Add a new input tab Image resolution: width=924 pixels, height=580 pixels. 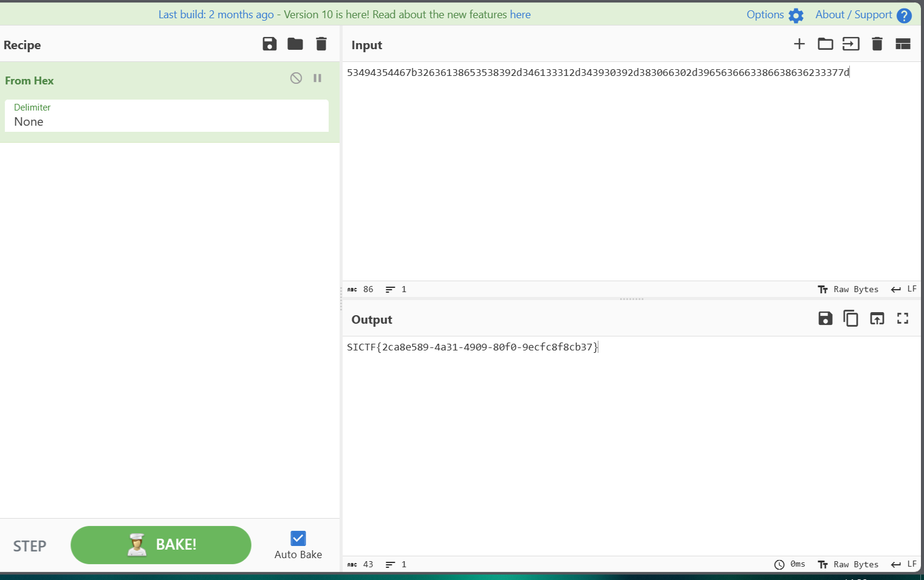(x=799, y=44)
